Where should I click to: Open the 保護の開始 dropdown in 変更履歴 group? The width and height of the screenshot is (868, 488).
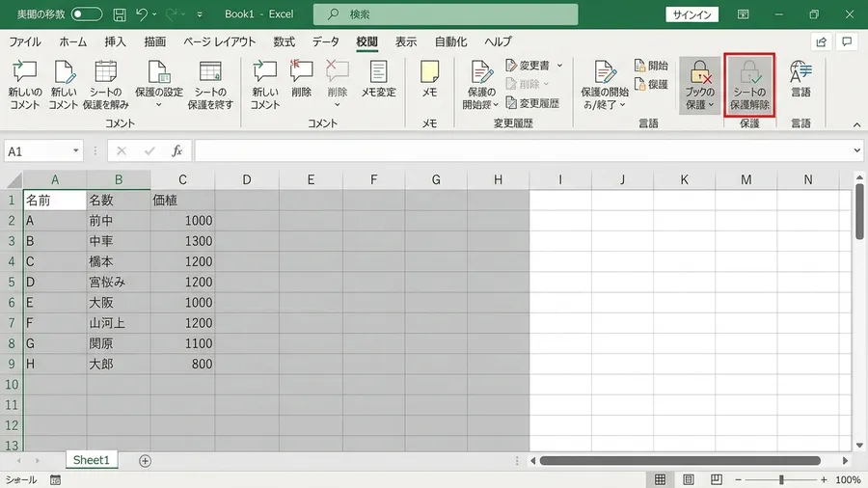(x=496, y=104)
